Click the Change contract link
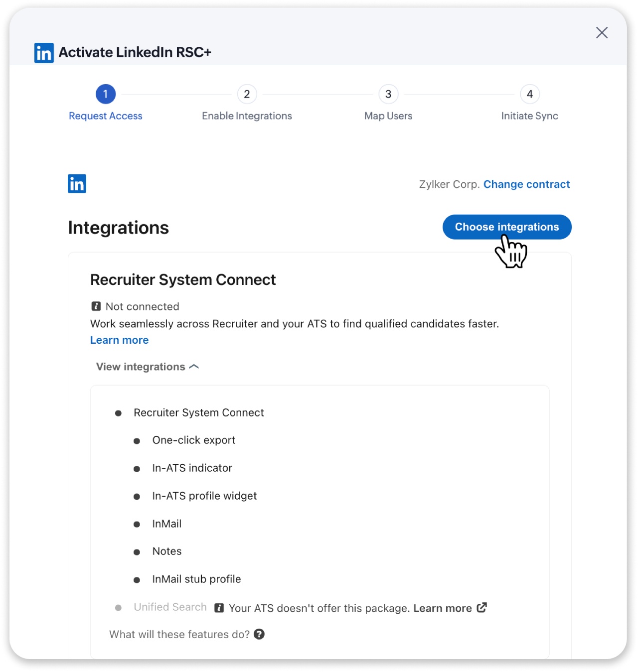 [x=526, y=184]
